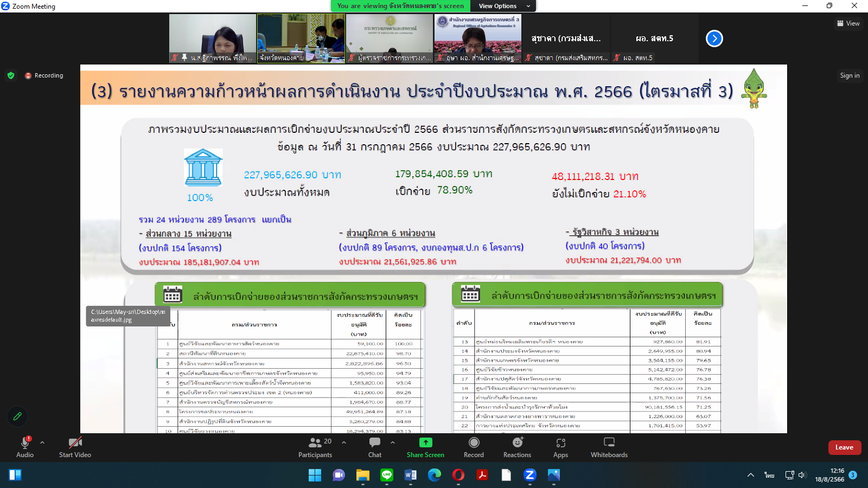Click the Recording indicator

pos(44,75)
